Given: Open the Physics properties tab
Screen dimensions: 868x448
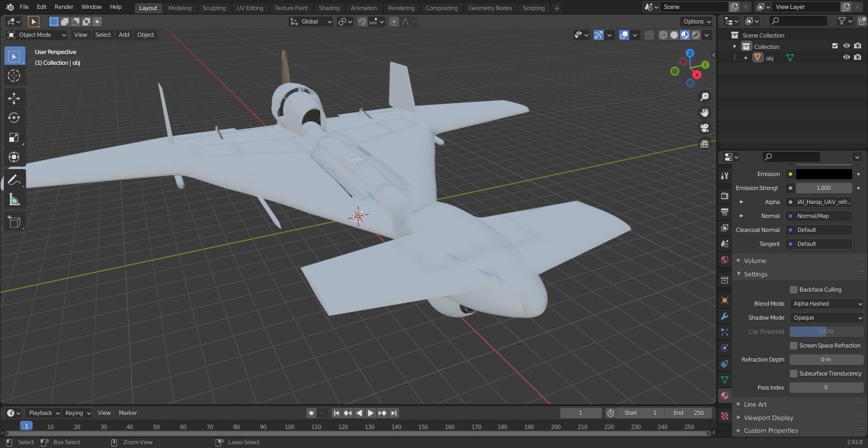Looking at the screenshot, I should pyautogui.click(x=724, y=348).
